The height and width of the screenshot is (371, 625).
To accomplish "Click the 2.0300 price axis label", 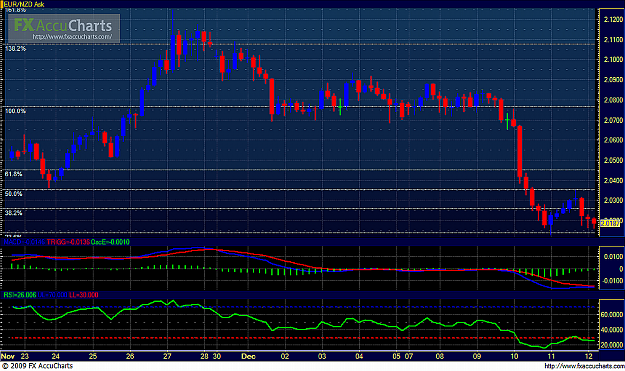I will pos(613,200).
